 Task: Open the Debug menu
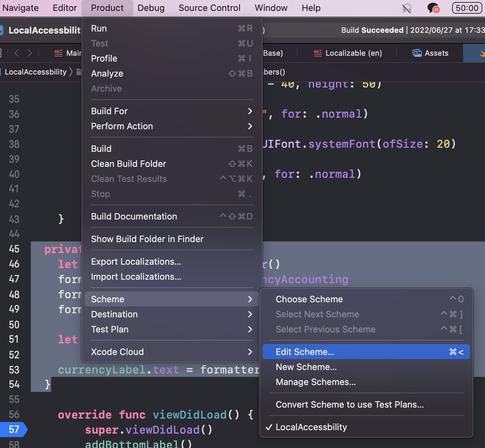tap(151, 8)
